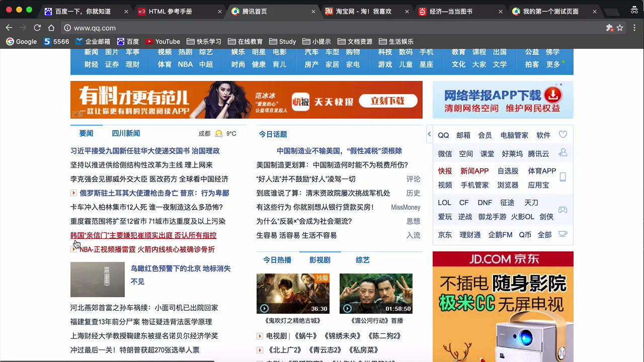Open the 5566 bookmark
644x362 pixels.
click(x=56, y=42)
